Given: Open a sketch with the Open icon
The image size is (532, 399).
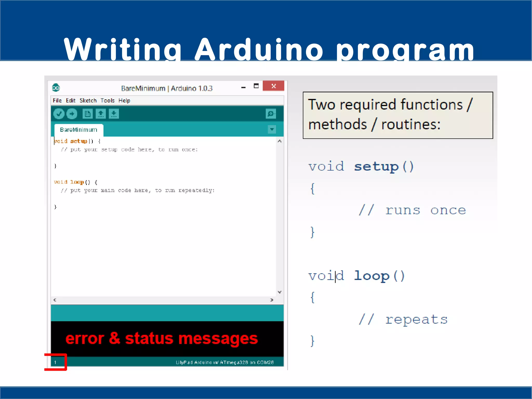Looking at the screenshot, I should tap(101, 114).
